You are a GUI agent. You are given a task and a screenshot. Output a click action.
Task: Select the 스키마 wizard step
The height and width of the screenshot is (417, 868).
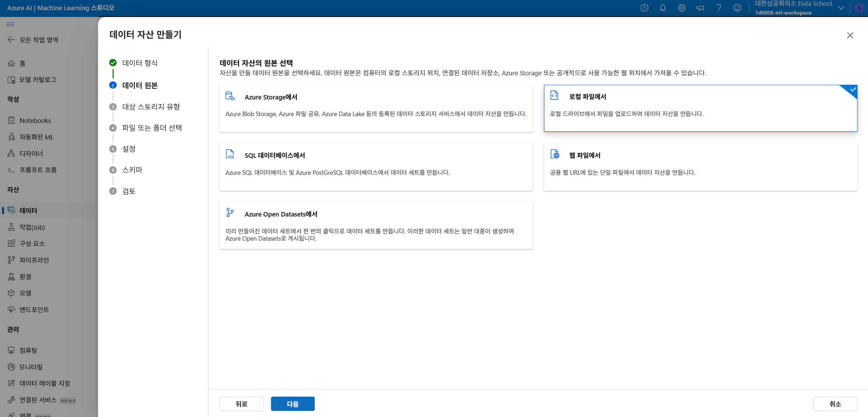[126, 170]
